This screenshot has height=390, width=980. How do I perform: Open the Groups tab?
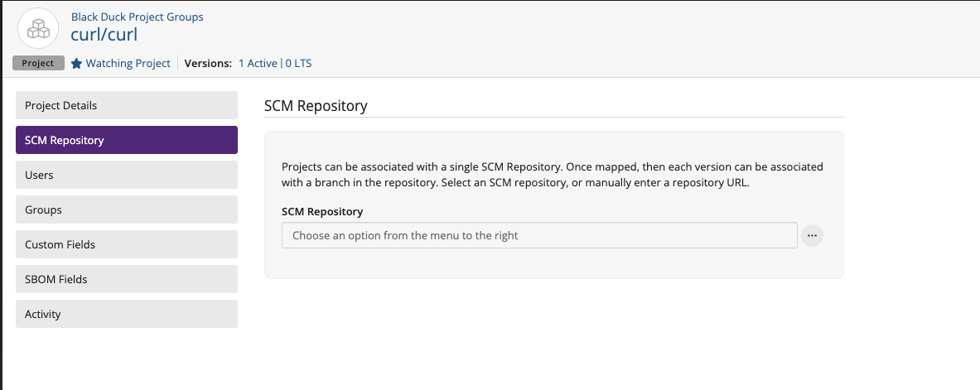[127, 209]
